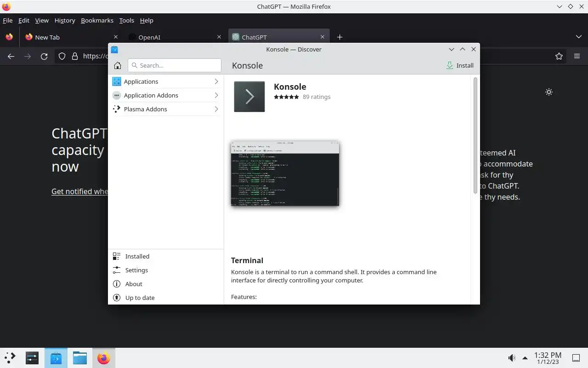The height and width of the screenshot is (368, 588).
Task: Click the Installed list icon
Action: coord(117,256)
